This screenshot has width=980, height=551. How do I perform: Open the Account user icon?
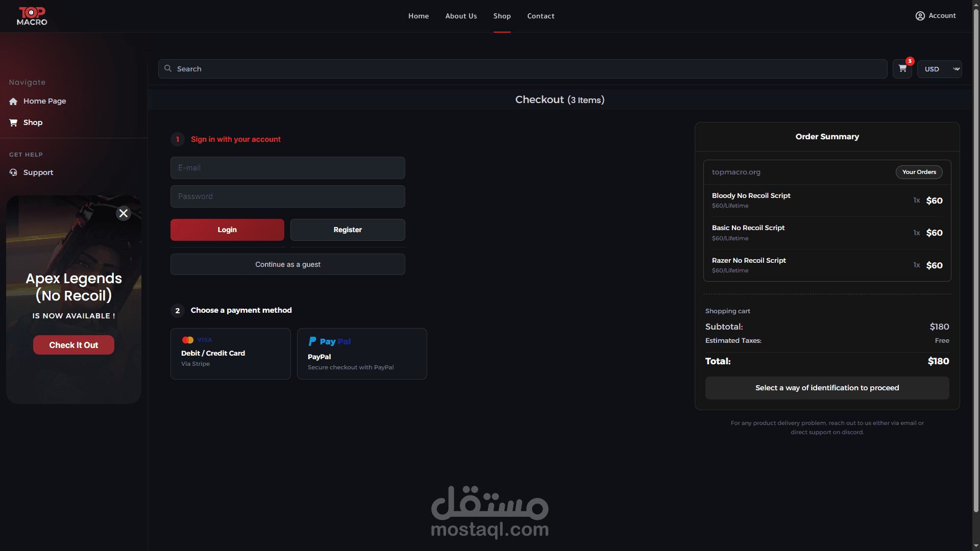click(x=920, y=16)
